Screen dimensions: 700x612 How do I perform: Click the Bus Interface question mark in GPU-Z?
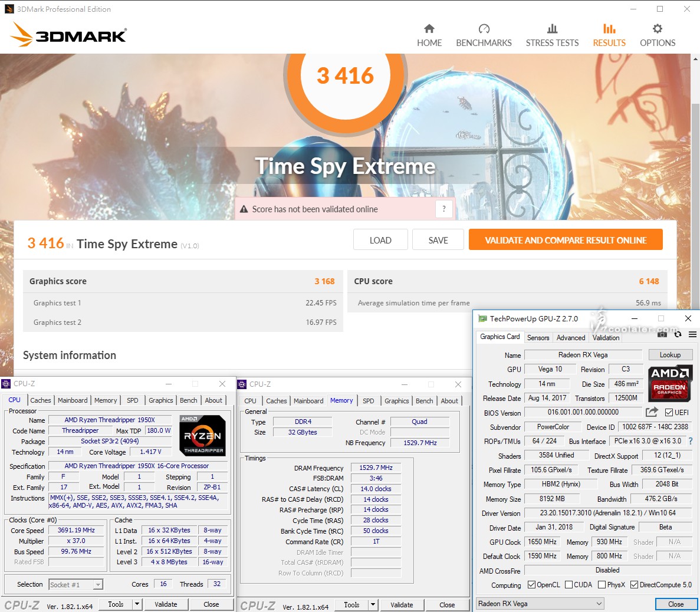pos(691,441)
